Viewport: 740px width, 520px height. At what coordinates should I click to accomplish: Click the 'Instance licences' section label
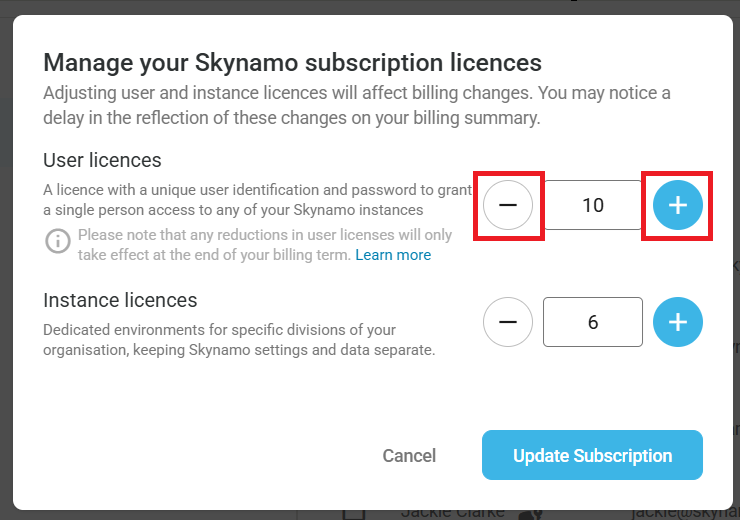[x=120, y=300]
